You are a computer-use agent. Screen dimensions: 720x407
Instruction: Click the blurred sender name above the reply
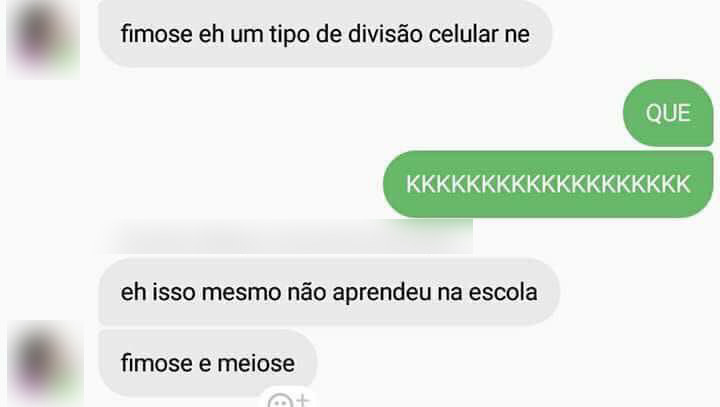tap(287, 237)
